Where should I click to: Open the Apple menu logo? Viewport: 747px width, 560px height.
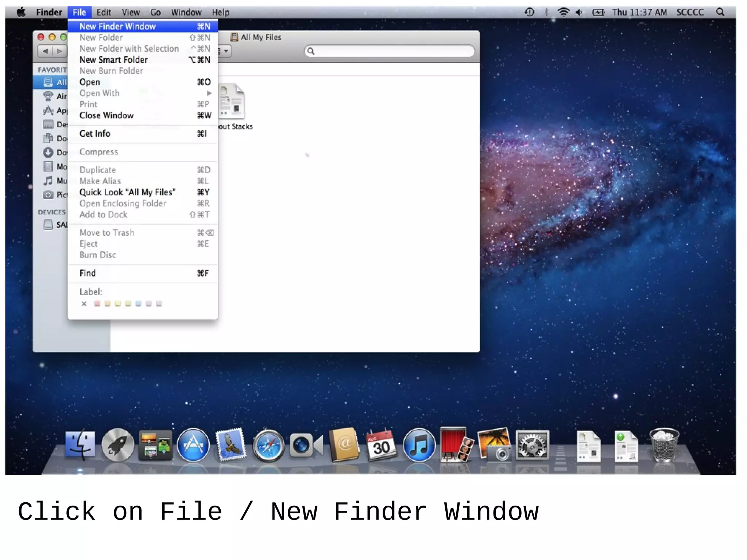click(21, 12)
